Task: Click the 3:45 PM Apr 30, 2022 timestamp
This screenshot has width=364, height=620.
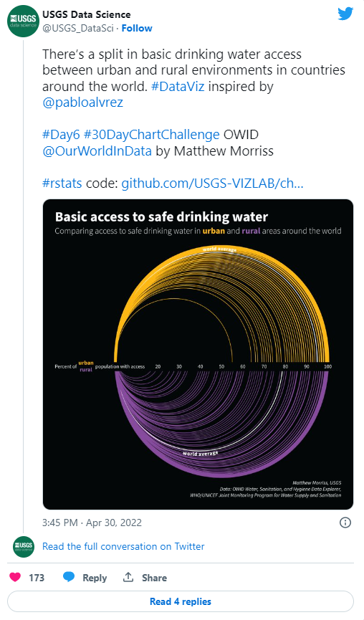Action: tap(92, 523)
